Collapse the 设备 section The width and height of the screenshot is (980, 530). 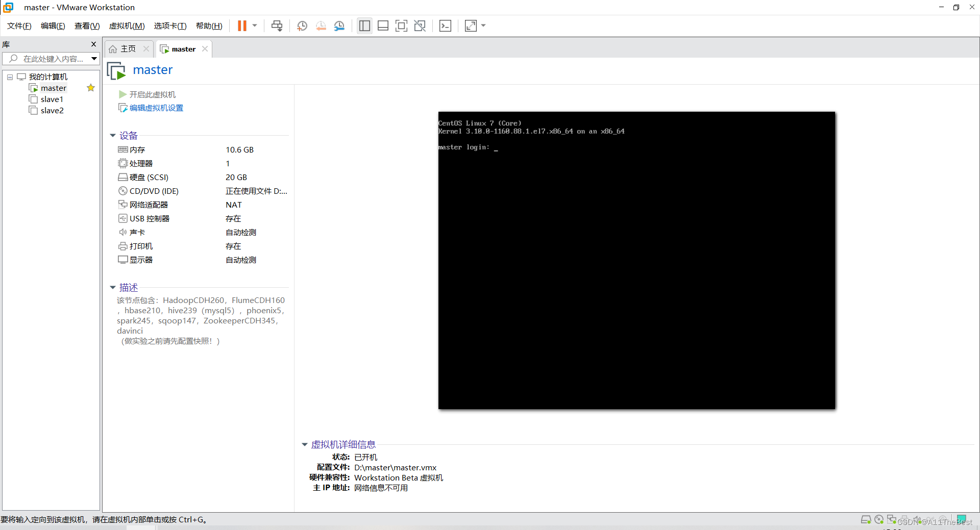tap(113, 136)
